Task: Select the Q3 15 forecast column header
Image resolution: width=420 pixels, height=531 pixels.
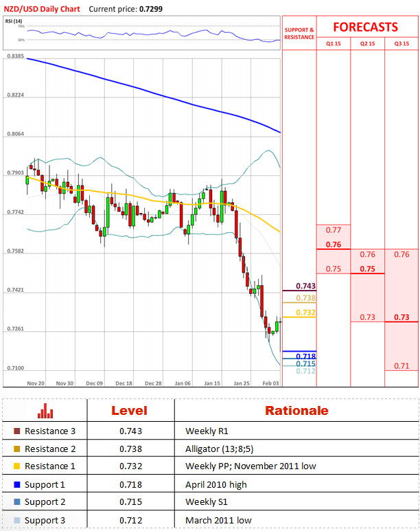Action: tap(401, 44)
